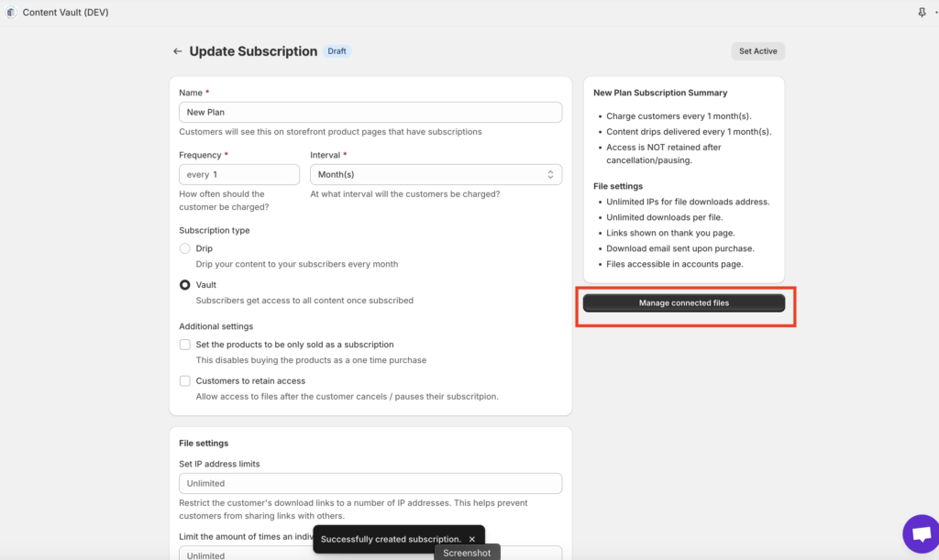939x560 pixels.
Task: Click the Content Vault app logo icon
Action: coord(11,12)
